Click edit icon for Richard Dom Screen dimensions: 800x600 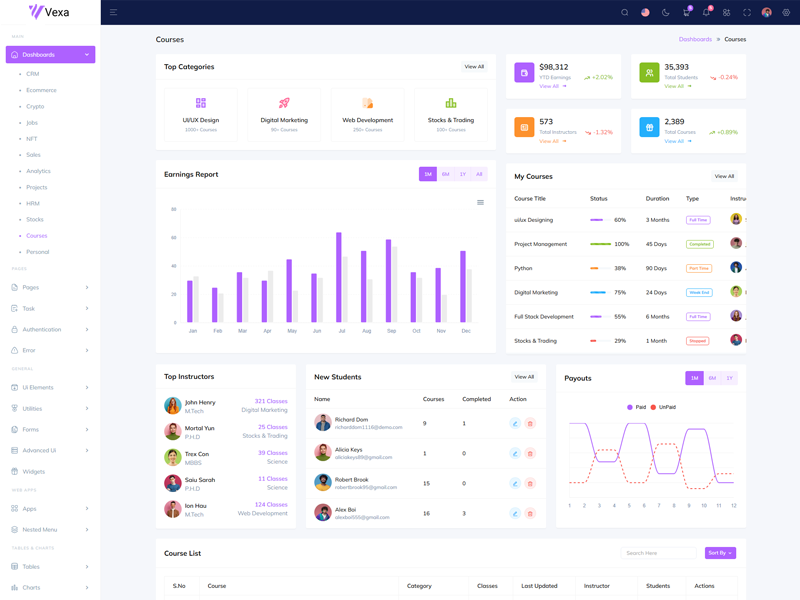pyautogui.click(x=515, y=423)
